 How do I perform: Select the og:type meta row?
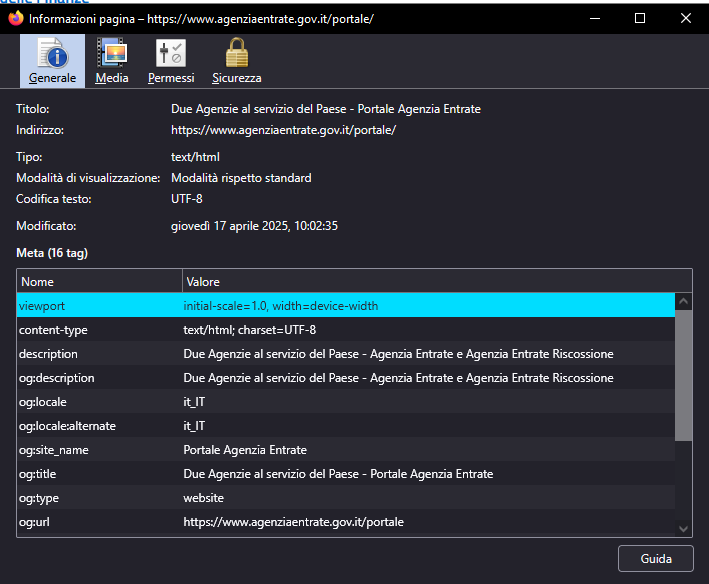346,498
